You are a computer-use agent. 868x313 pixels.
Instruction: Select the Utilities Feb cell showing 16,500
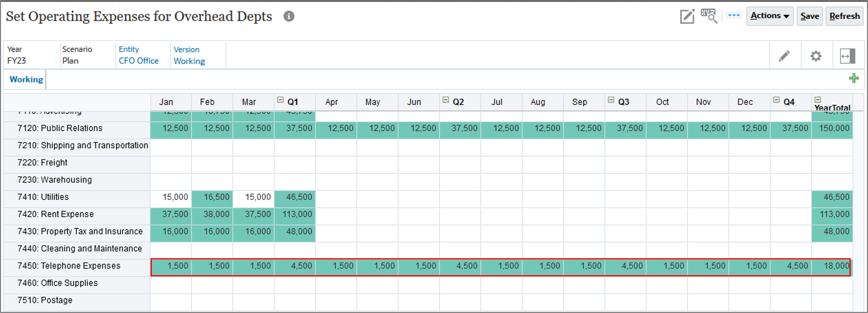(212, 197)
